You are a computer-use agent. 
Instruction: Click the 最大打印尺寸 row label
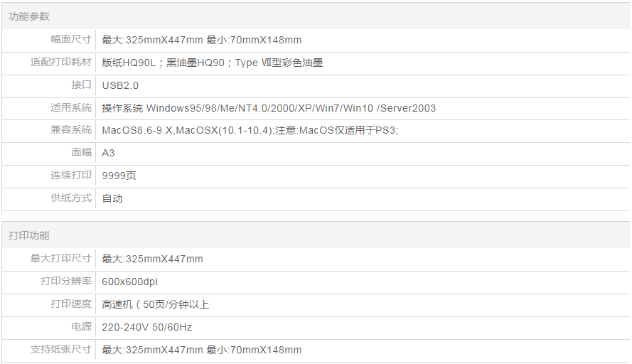[x=61, y=259]
